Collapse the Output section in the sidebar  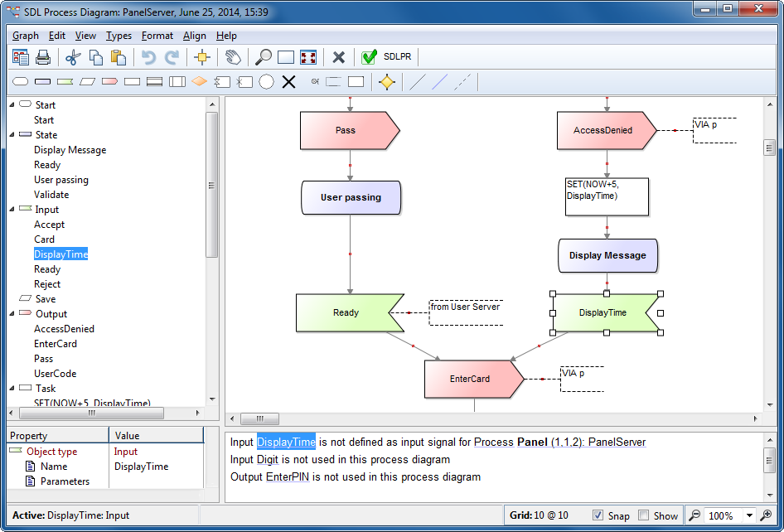[10, 314]
